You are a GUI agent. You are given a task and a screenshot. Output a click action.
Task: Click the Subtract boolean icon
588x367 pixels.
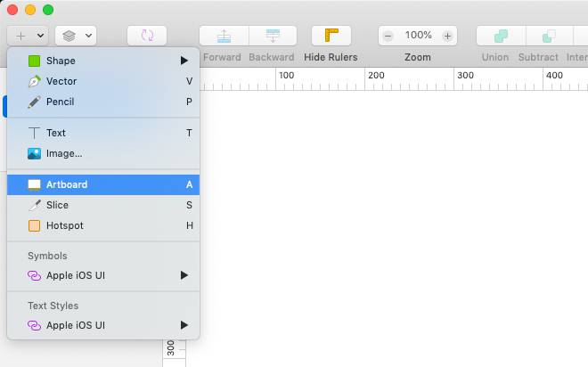(550, 36)
